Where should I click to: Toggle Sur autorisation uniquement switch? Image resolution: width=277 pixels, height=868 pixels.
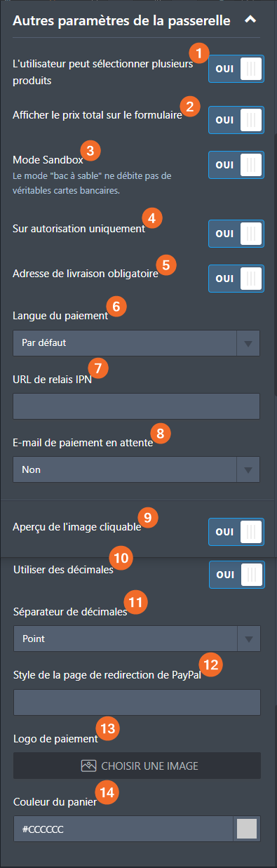[236, 234]
